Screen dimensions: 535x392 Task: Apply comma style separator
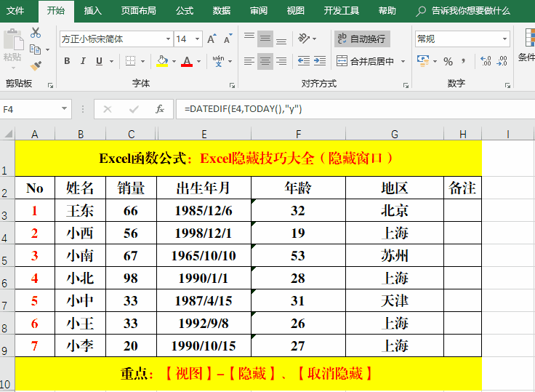(x=463, y=61)
